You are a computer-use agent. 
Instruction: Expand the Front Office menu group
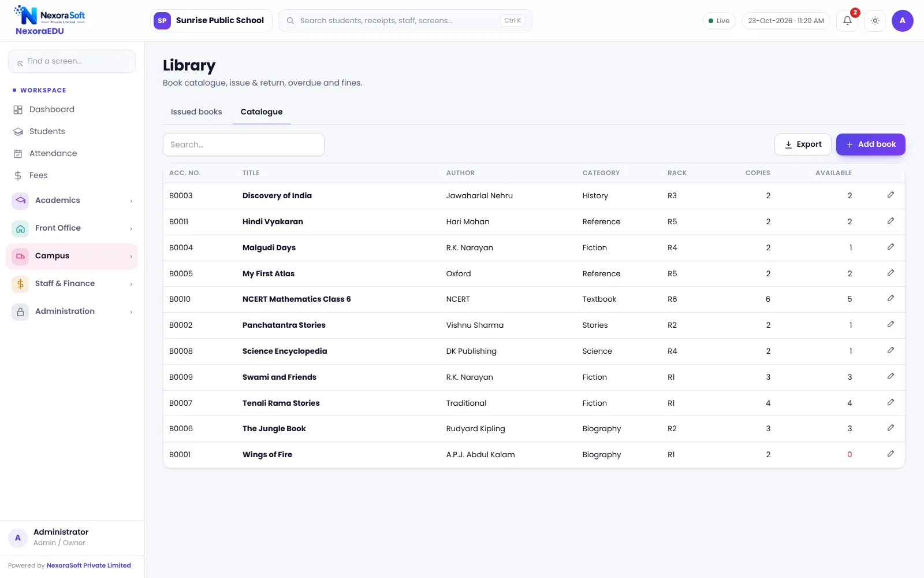click(72, 228)
